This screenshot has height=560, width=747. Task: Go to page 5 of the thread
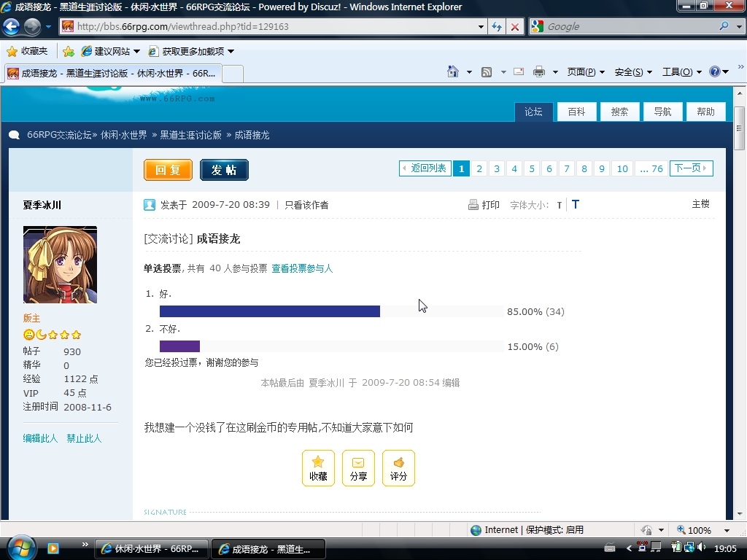532,168
